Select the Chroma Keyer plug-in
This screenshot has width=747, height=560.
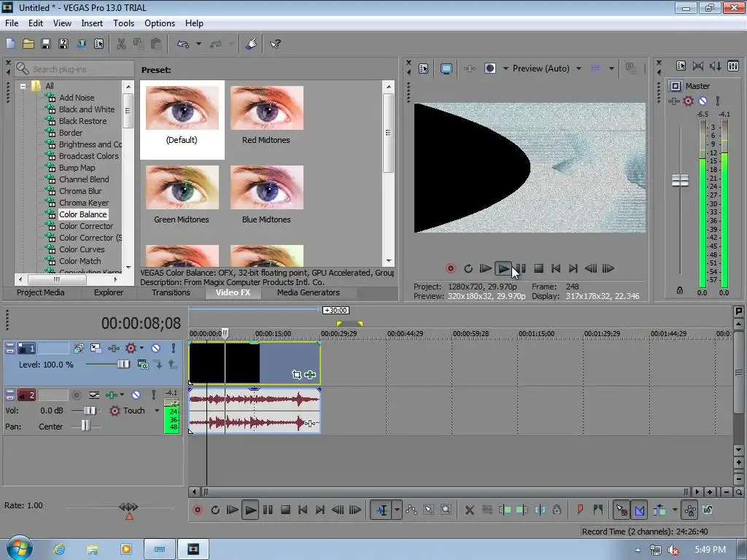(x=84, y=203)
